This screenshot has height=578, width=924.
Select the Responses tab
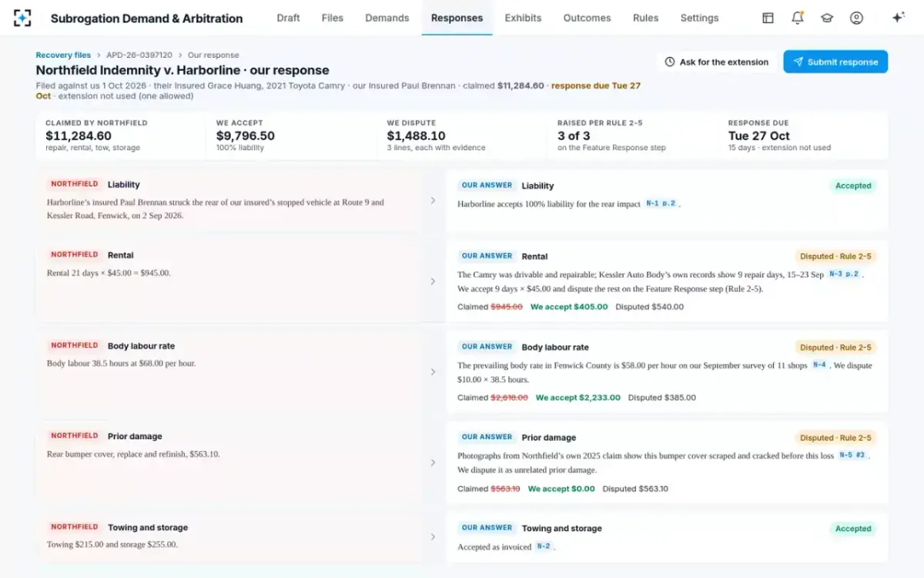(x=457, y=18)
